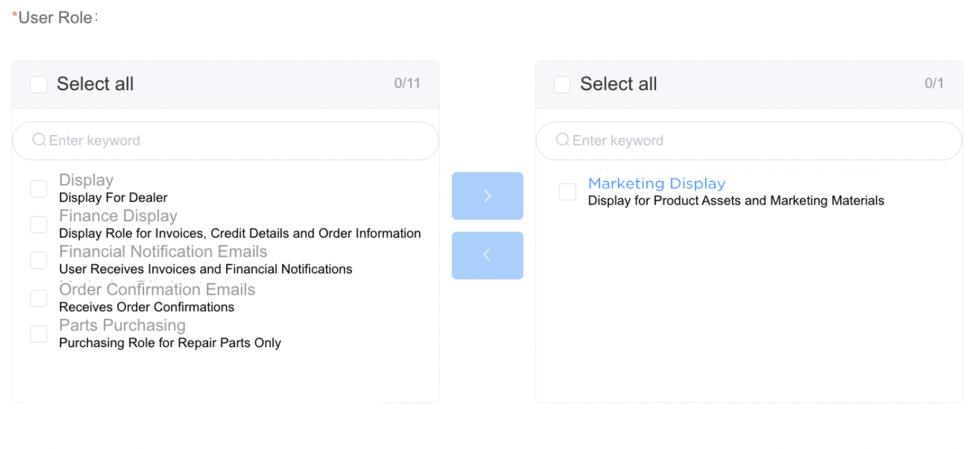Click the 0/1 selection counter

[934, 83]
